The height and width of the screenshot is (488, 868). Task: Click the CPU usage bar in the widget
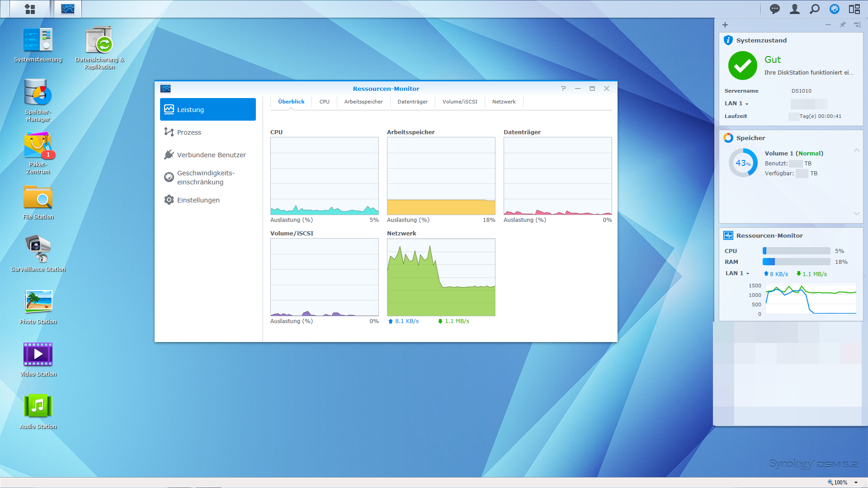796,251
